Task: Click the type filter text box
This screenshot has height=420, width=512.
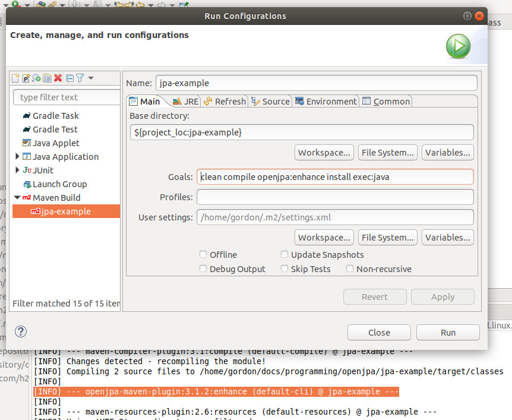Action: pyautogui.click(x=67, y=97)
